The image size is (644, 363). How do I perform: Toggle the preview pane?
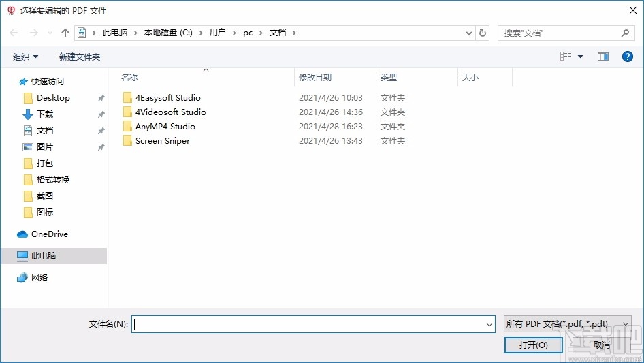[x=603, y=57]
